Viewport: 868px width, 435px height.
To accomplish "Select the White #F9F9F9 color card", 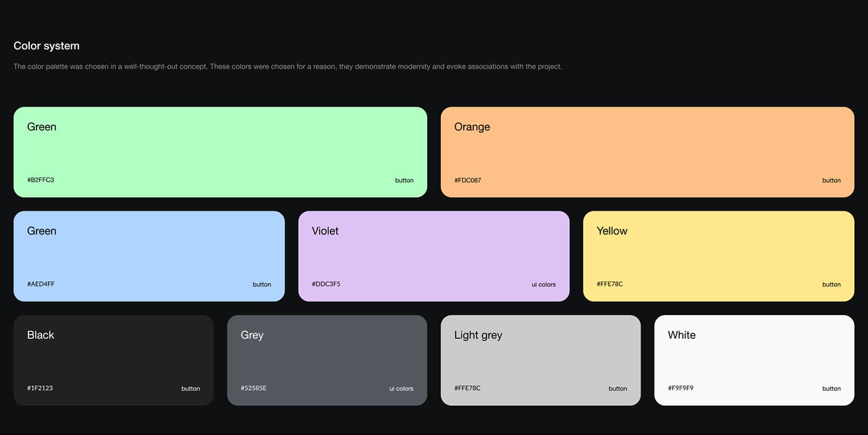I will pyautogui.click(x=754, y=361).
